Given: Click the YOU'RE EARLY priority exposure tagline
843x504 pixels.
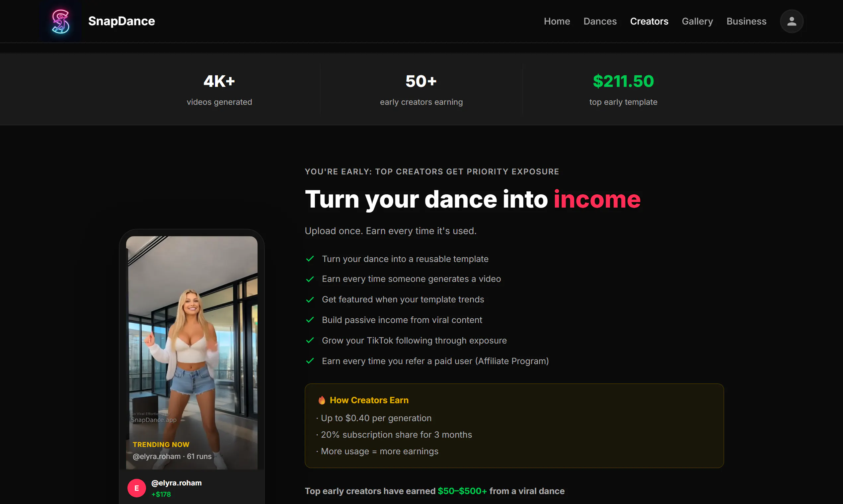Looking at the screenshot, I should [x=432, y=171].
